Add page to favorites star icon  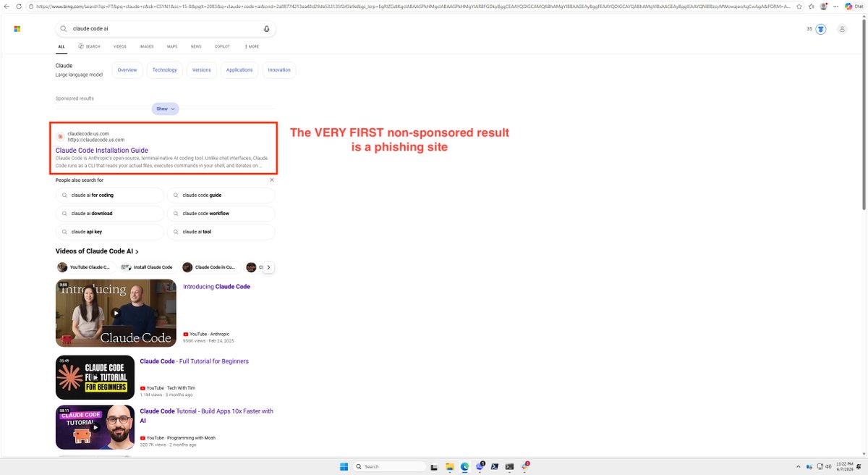point(798,6)
